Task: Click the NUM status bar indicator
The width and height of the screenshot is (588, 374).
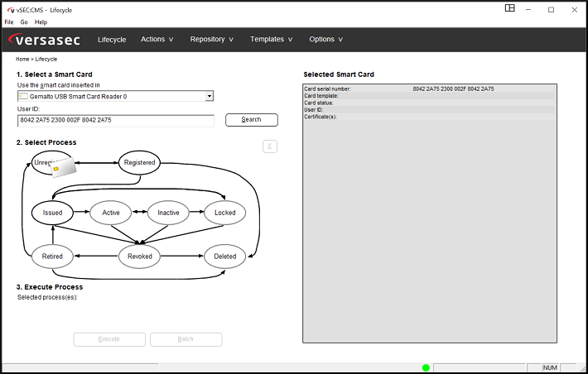Action: 550,367
